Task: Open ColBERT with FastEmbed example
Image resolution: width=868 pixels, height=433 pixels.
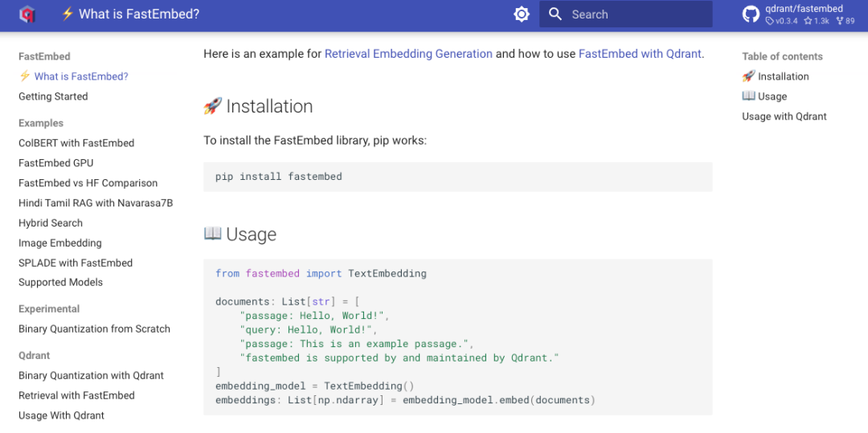Action: pyautogui.click(x=76, y=143)
